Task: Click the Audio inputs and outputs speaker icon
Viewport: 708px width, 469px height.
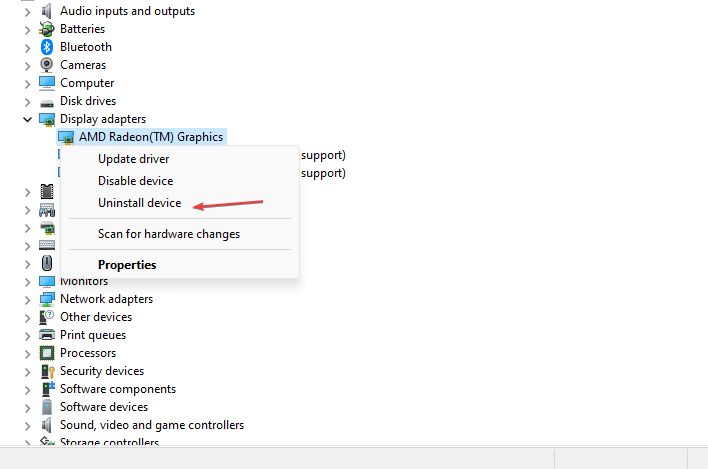Action: (x=47, y=11)
